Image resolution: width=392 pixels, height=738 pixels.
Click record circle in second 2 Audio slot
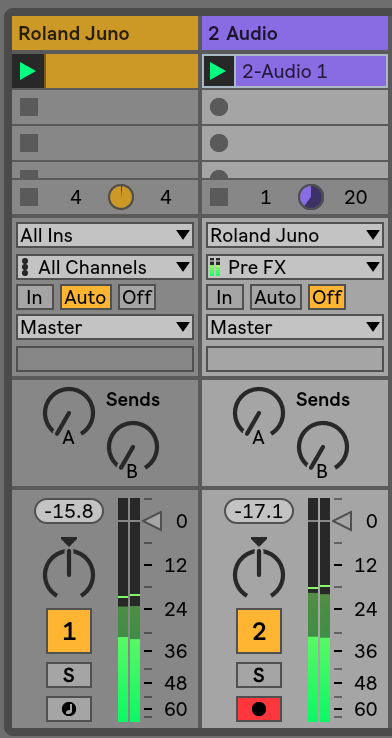point(219,107)
